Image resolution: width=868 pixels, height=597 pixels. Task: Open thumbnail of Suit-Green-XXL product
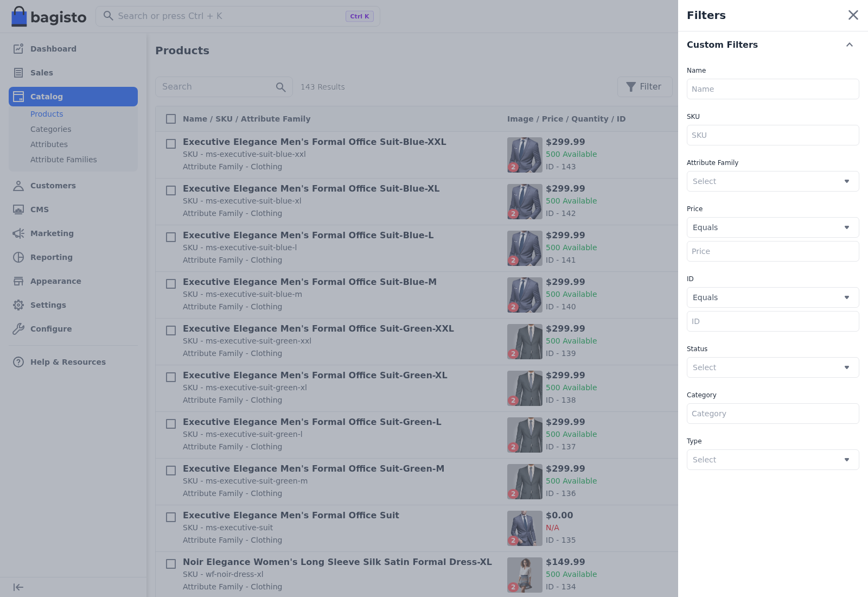tap(525, 341)
